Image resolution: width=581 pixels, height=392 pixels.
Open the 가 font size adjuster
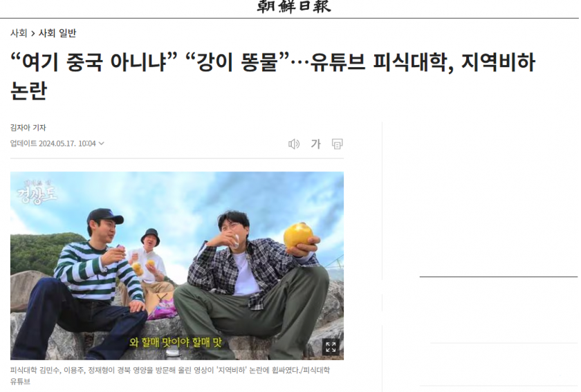pos(315,144)
